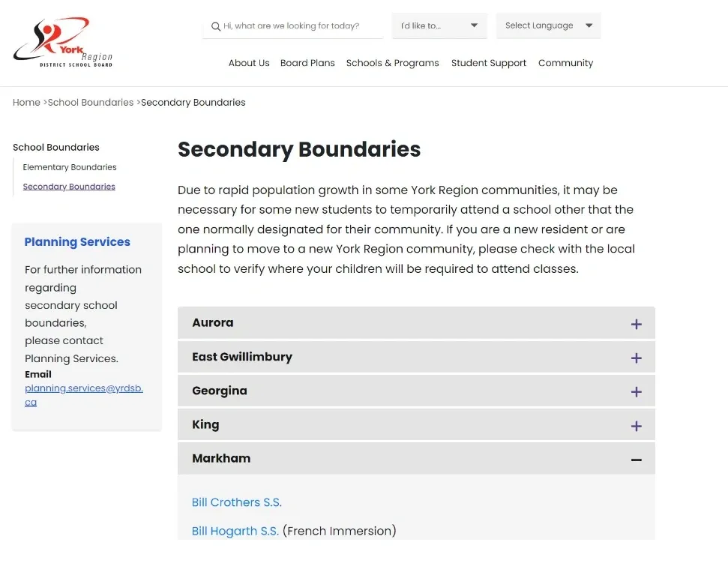
Task: Click plus icon on East Gwillimbury row
Action: [x=636, y=358]
